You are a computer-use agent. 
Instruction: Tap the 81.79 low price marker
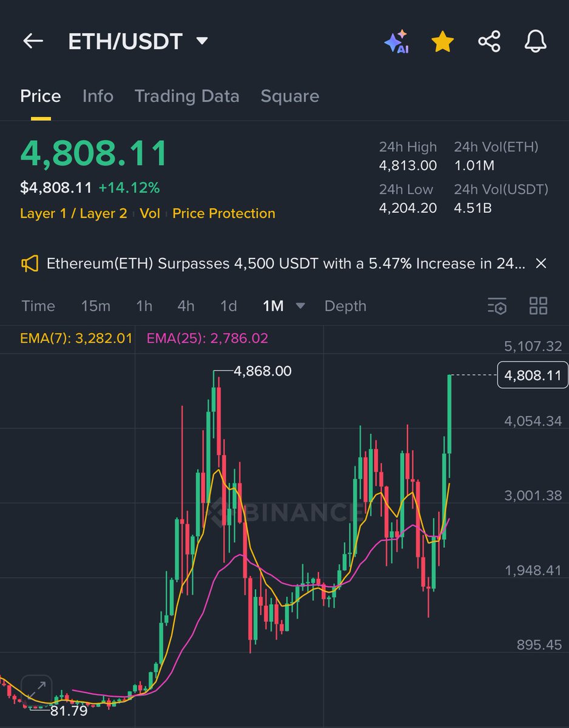point(69,710)
